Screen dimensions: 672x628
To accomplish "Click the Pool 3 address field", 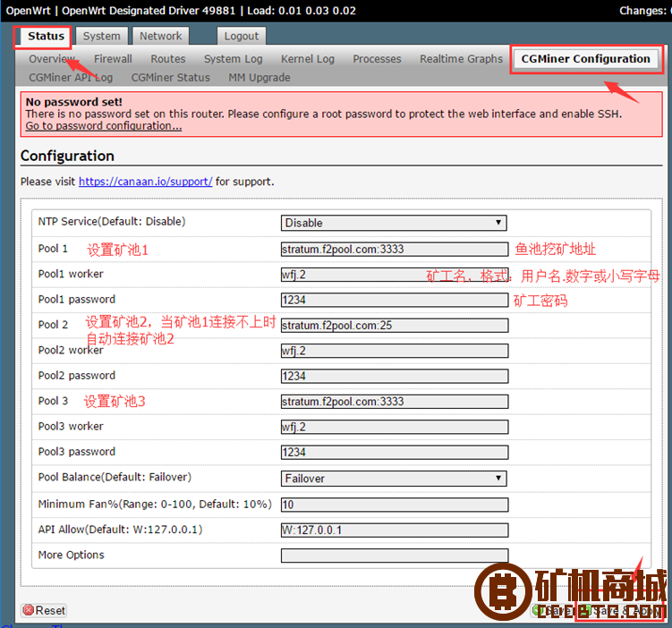I will click(395, 402).
